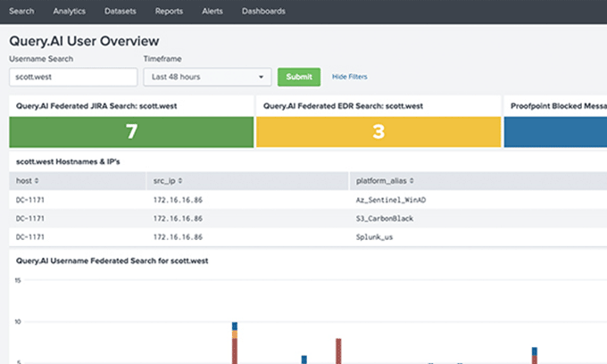This screenshot has height=364, width=607.
Task: Click the green Submit button
Action: coord(299,77)
